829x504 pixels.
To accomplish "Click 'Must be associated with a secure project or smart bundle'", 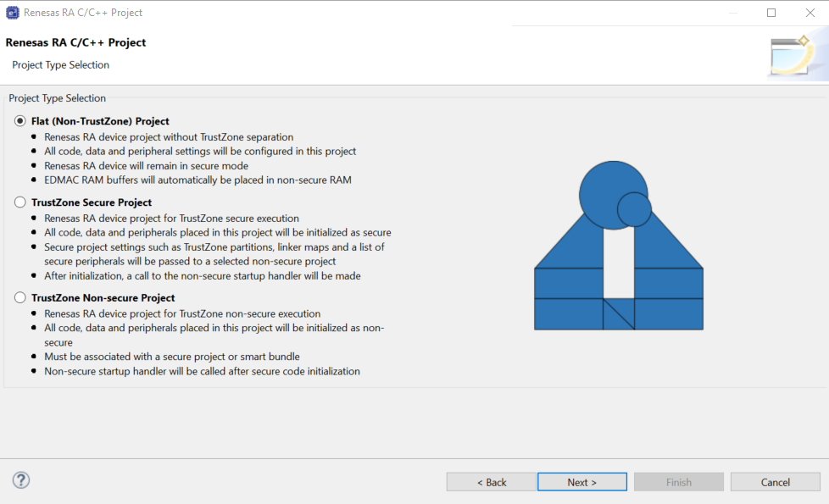I will click(172, 357).
